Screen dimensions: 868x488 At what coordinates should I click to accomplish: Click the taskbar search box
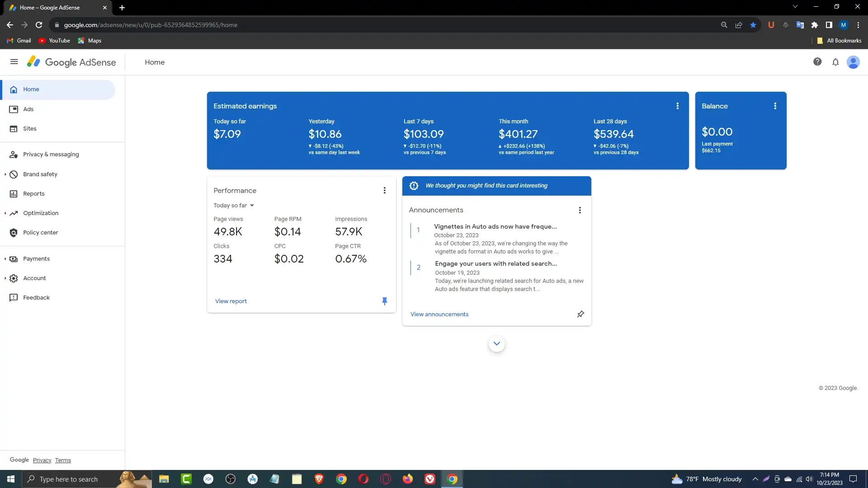[87, 479]
